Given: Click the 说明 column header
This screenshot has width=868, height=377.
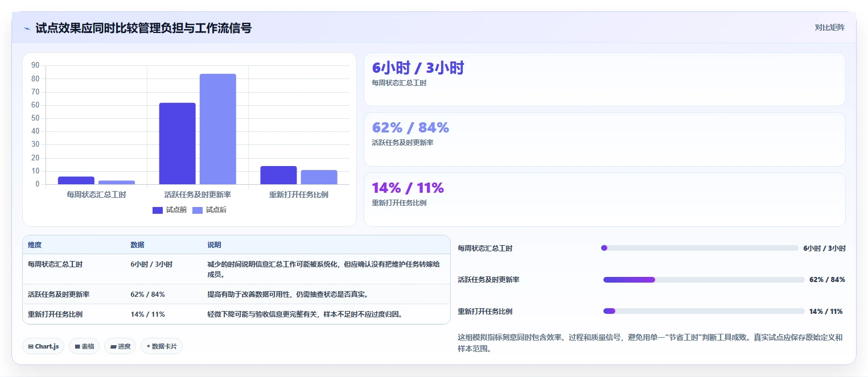Looking at the screenshot, I should point(214,245).
